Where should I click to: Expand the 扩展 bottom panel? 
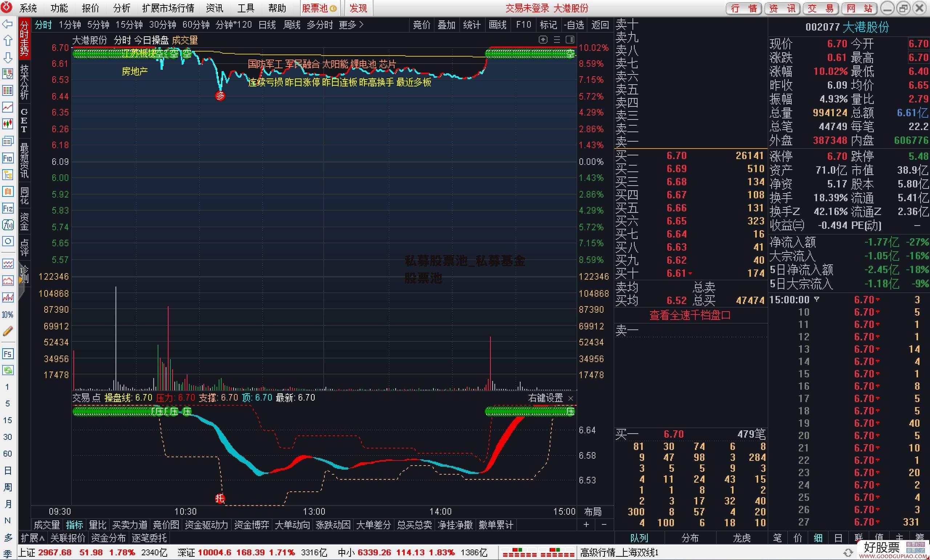(33, 538)
